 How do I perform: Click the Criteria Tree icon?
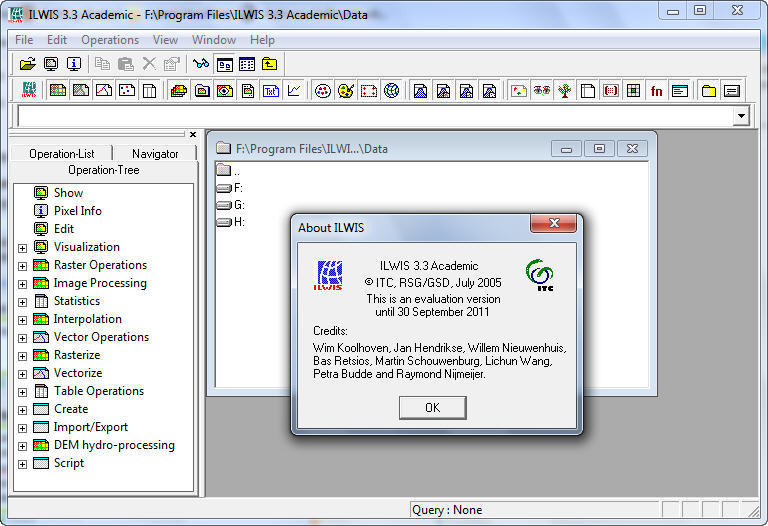click(x=565, y=91)
